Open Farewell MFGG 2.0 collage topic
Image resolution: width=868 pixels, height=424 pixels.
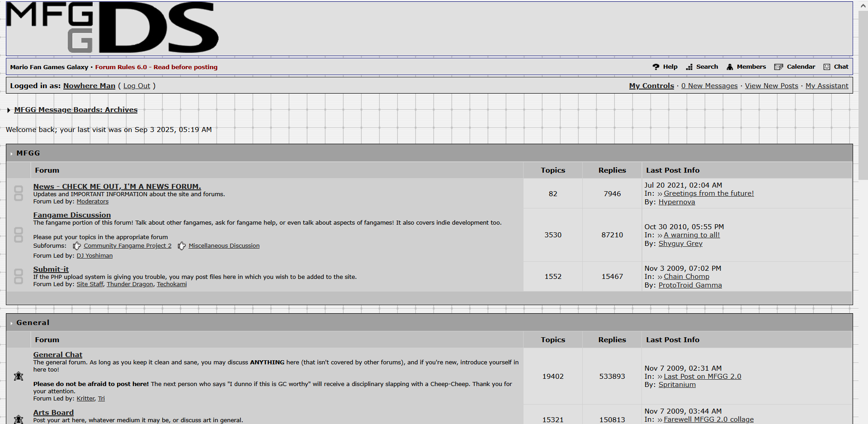(x=709, y=419)
